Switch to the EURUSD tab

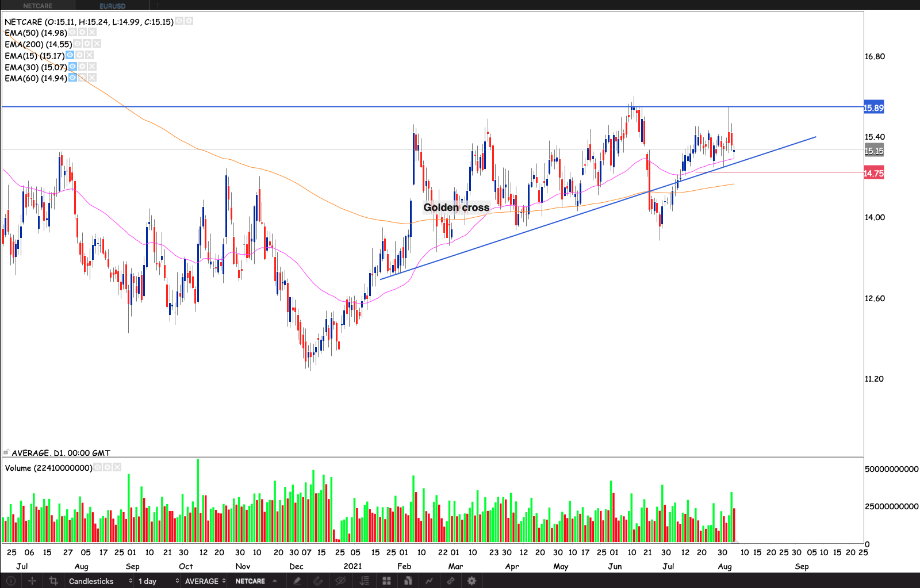pyautogui.click(x=112, y=6)
